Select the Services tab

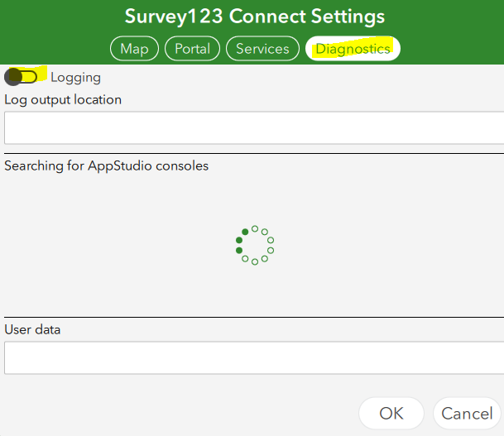click(262, 49)
